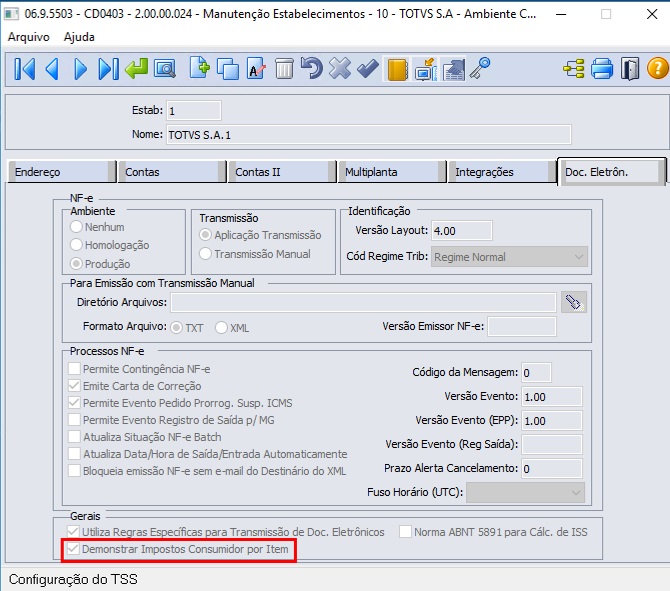Toggle Norma ABNT 5891 para Cálc. de ISS
The image size is (670, 591).
(406, 532)
